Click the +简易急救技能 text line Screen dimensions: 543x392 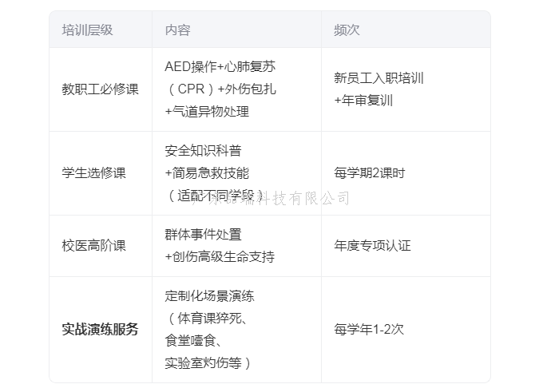(x=207, y=173)
